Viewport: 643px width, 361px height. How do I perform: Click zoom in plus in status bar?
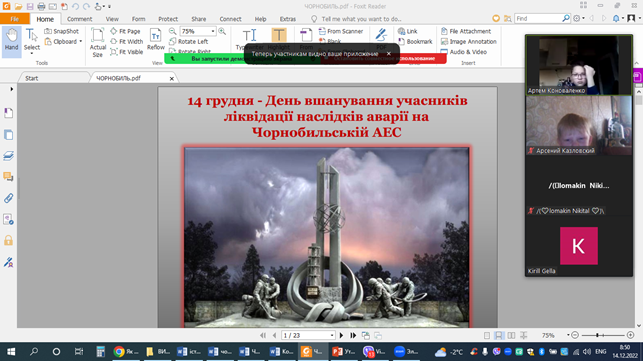coord(630,335)
